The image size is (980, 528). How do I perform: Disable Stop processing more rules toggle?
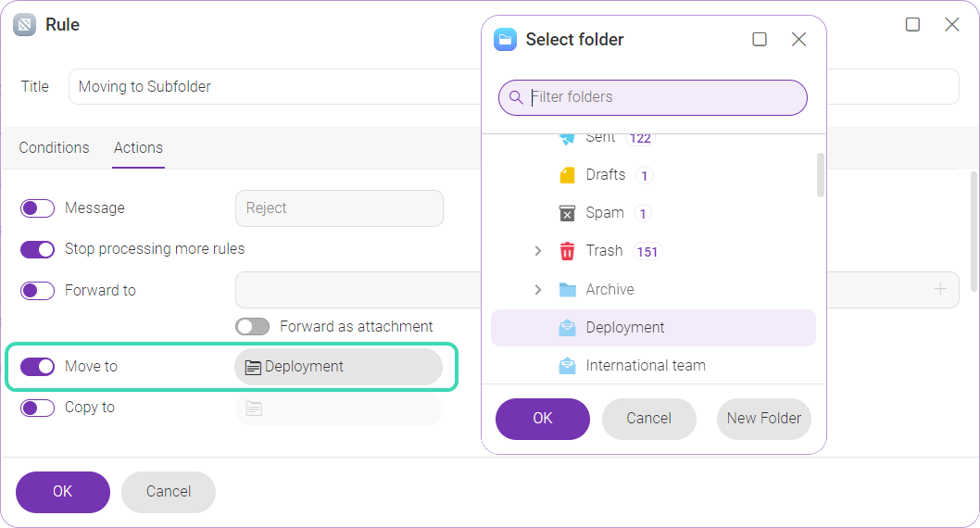click(37, 249)
